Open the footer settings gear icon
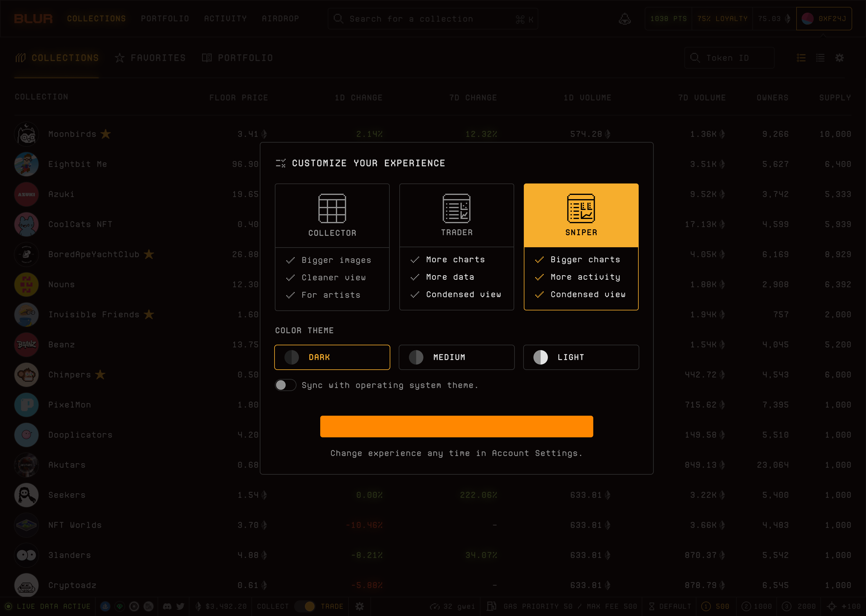Viewport: 866px width, 616px height. tap(359, 606)
